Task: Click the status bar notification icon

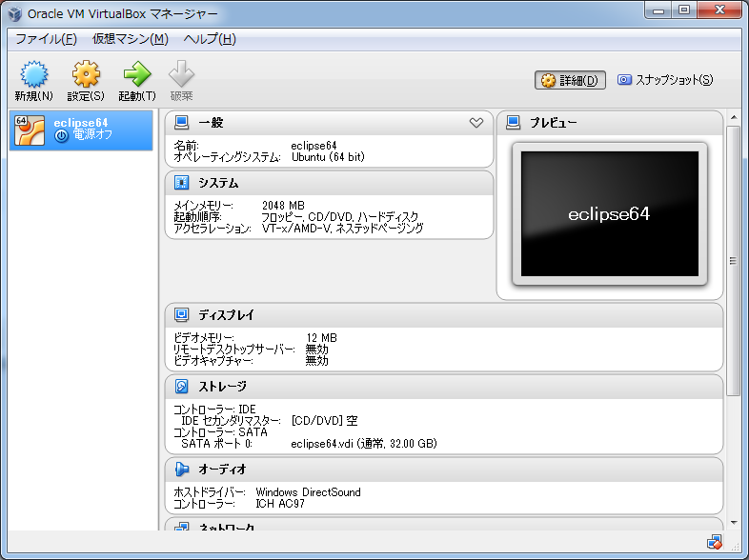Action: (x=714, y=542)
